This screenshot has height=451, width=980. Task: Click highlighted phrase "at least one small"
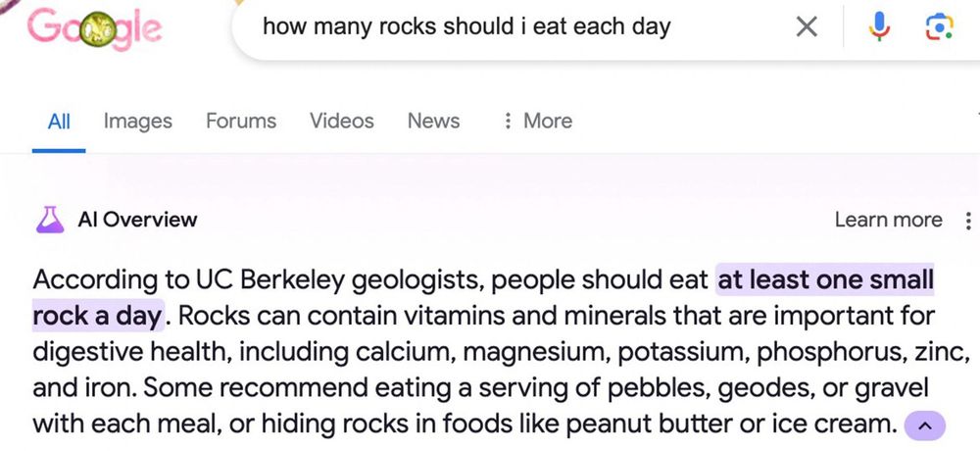pos(825,280)
